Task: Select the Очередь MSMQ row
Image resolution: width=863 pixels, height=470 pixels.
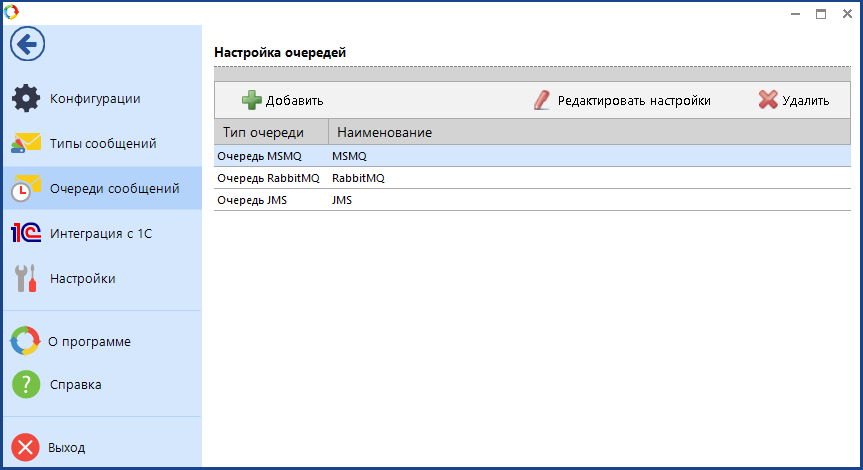Action: click(x=532, y=156)
